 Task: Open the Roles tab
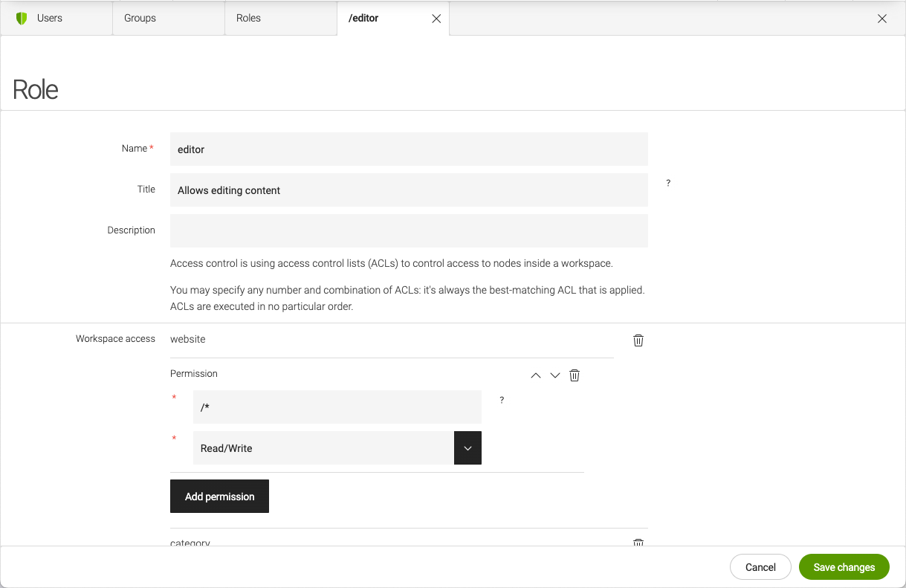(x=248, y=19)
